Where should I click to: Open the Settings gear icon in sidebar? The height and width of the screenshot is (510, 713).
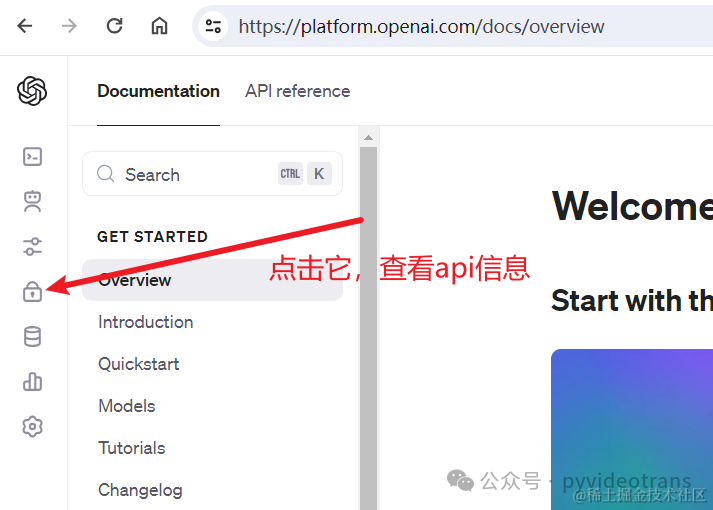(32, 426)
